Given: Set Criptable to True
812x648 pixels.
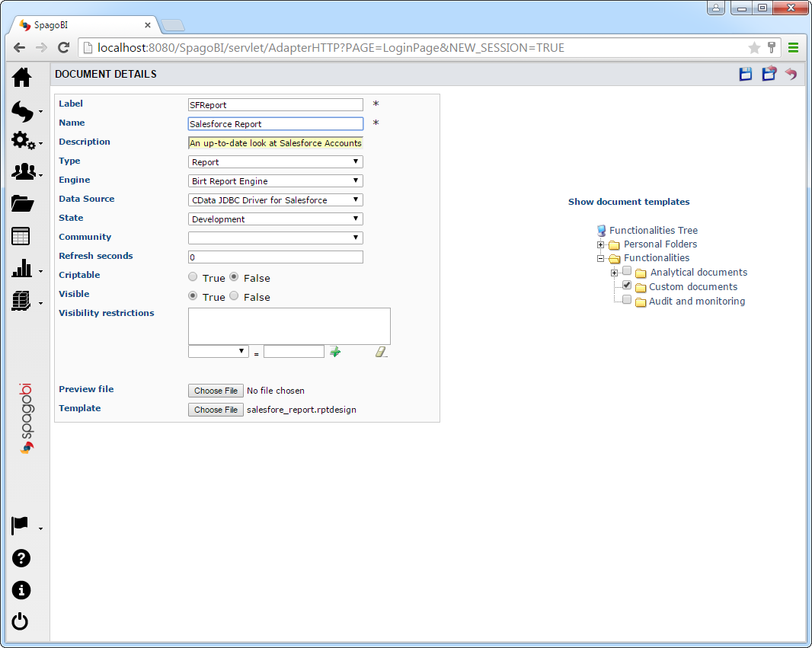Looking at the screenshot, I should coord(192,276).
